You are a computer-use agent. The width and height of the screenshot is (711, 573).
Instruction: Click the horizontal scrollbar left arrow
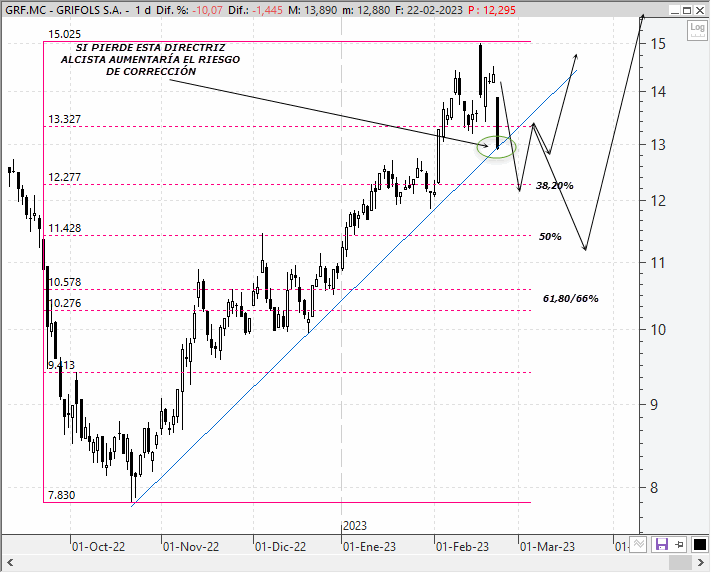click(x=10, y=563)
